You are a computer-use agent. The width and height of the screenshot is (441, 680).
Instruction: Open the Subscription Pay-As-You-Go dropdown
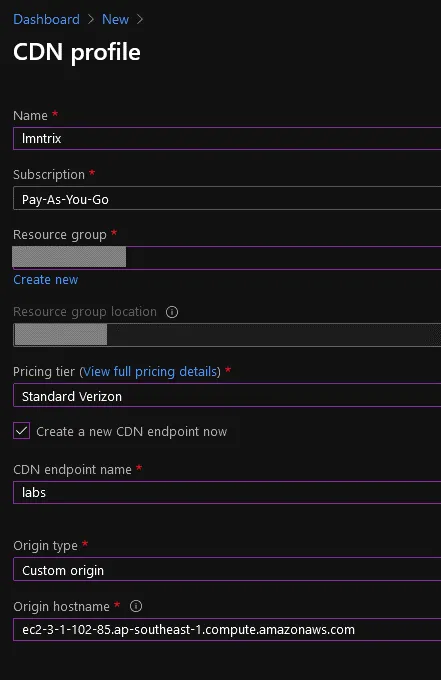tap(227, 198)
